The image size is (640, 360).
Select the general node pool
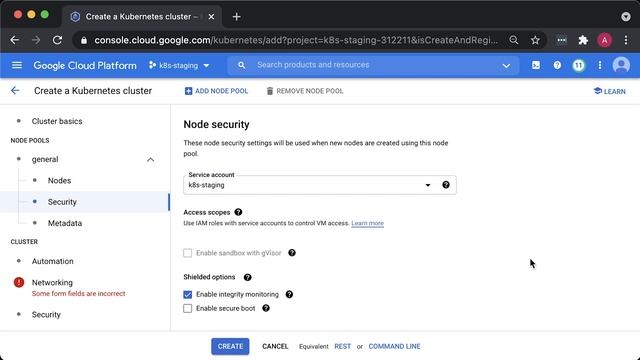tap(45, 159)
